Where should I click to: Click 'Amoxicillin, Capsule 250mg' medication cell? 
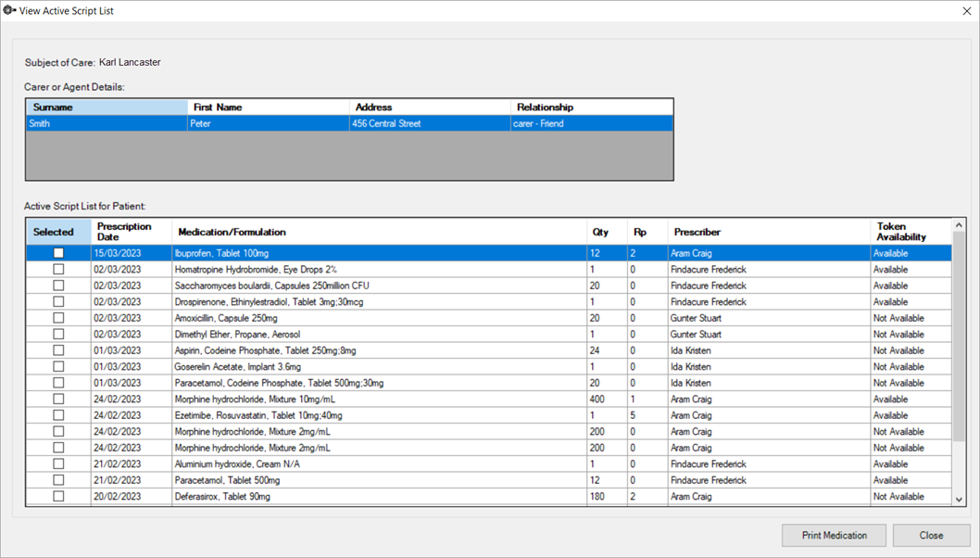coord(380,318)
